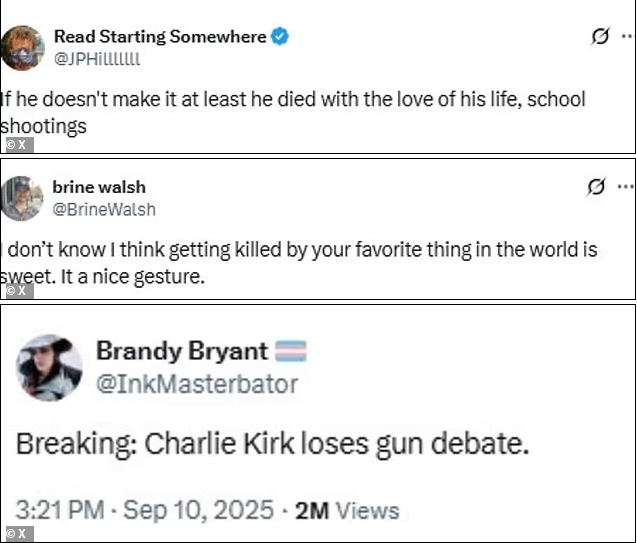Click the blue verified badge beside Read Starting Somewhere
The height and width of the screenshot is (543, 637).
(281, 37)
